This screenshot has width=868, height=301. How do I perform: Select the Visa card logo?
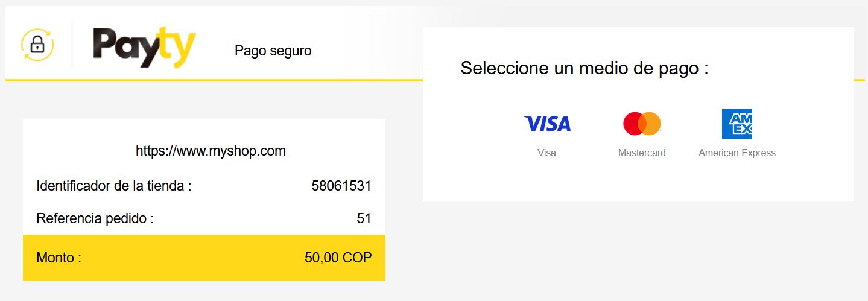click(546, 124)
